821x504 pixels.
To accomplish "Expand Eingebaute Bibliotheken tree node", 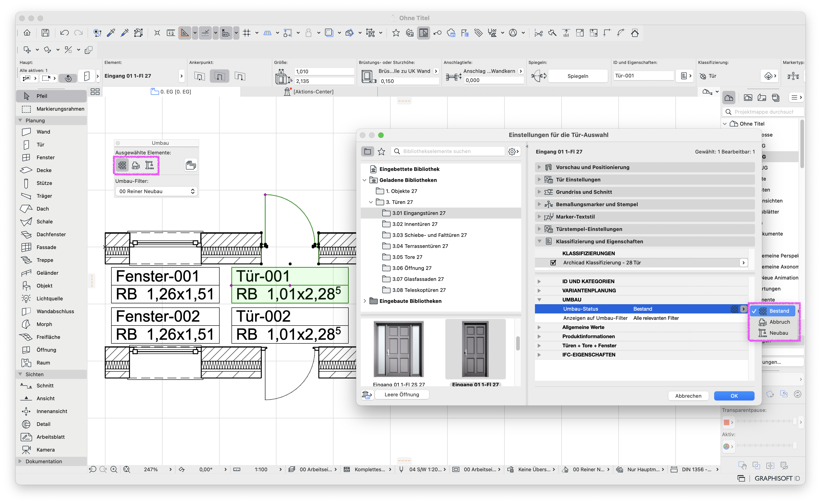I will tap(364, 301).
